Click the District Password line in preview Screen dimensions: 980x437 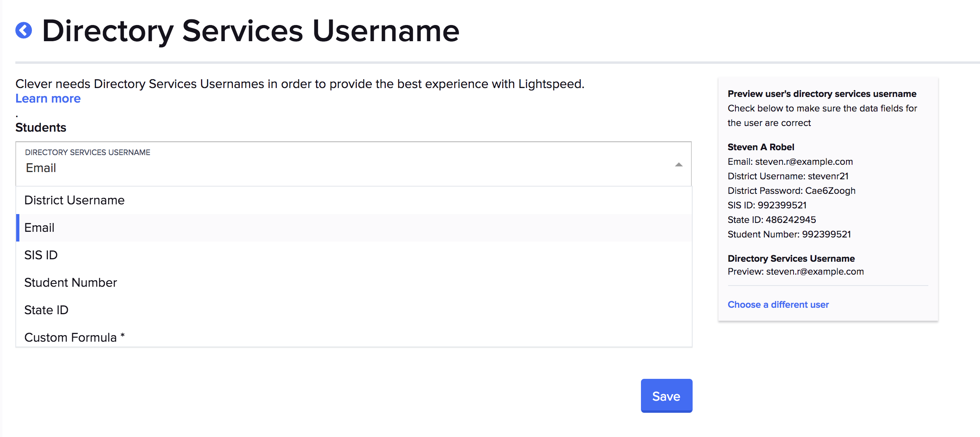(x=792, y=191)
